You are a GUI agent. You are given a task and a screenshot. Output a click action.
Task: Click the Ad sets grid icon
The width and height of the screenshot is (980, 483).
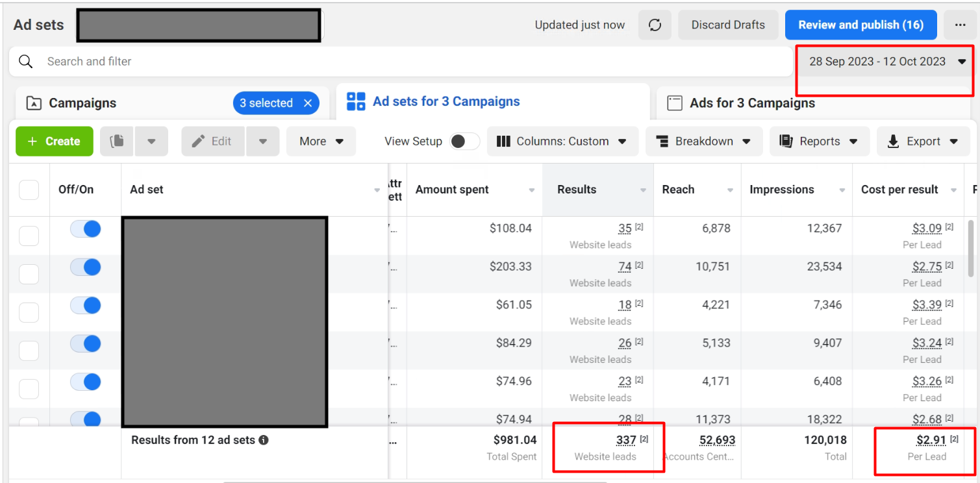(x=356, y=101)
